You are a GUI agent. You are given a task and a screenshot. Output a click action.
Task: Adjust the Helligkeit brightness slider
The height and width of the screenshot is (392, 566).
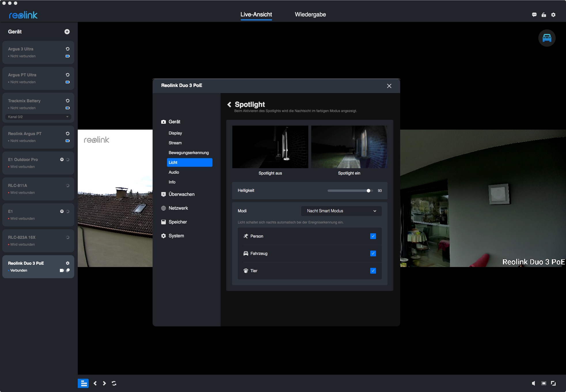368,191
